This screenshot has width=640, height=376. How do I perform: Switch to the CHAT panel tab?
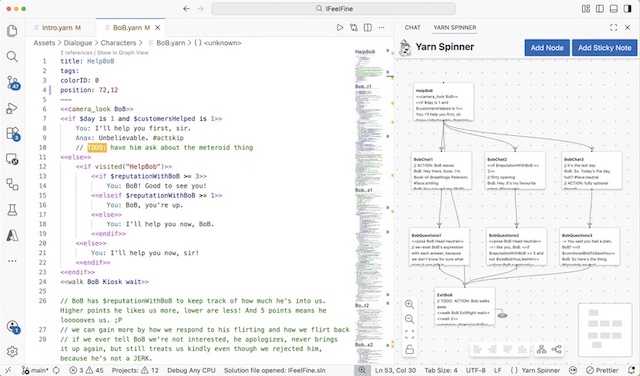[412, 27]
